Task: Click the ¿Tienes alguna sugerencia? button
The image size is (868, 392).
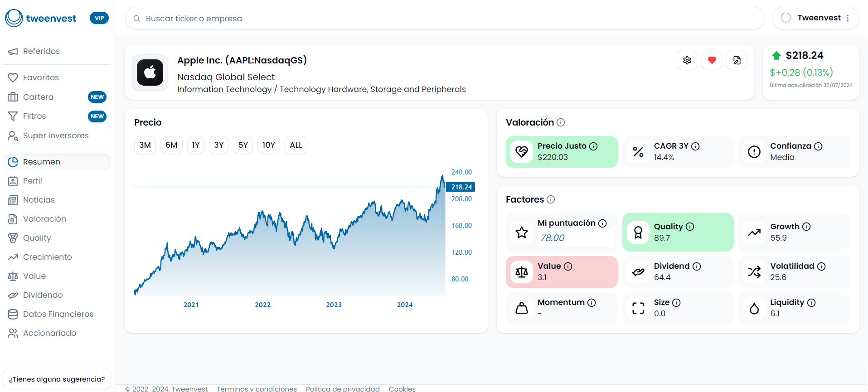Action: (57, 379)
